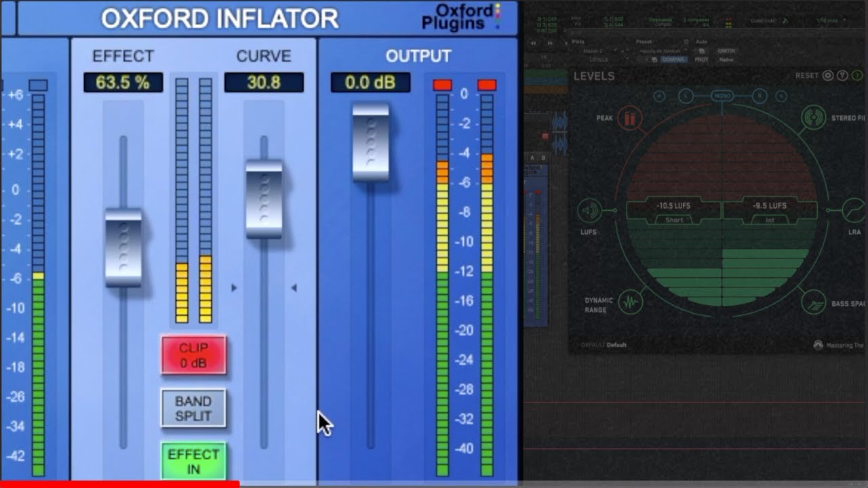This screenshot has width=868, height=488.
Task: Click the OUTPUT fader handle
Action: (x=370, y=142)
